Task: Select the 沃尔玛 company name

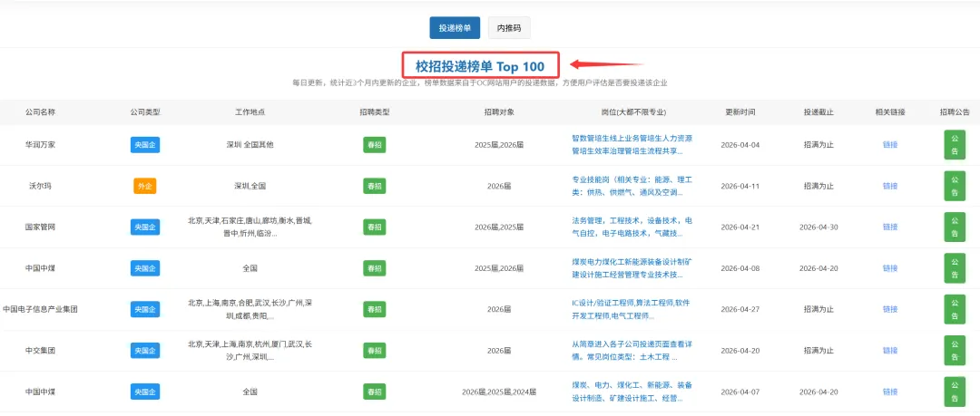Action: click(41, 186)
